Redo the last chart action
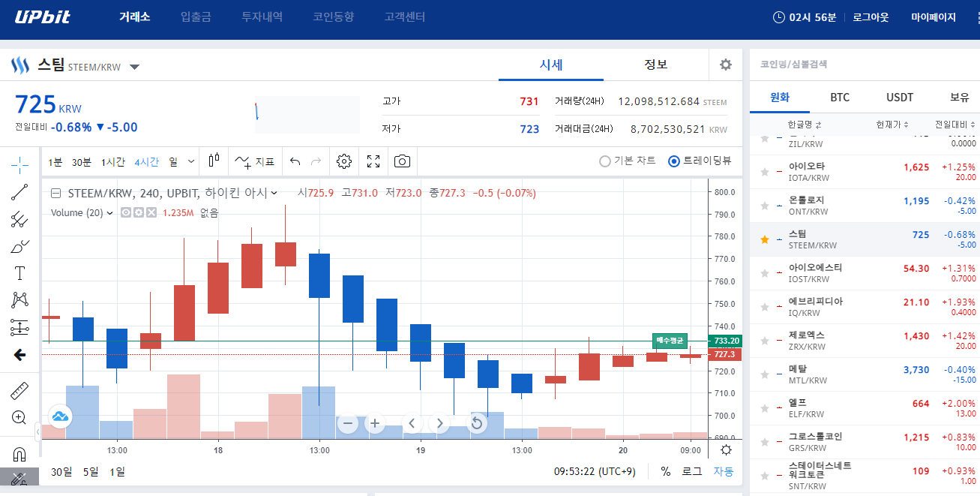The image size is (980, 496). (x=316, y=161)
